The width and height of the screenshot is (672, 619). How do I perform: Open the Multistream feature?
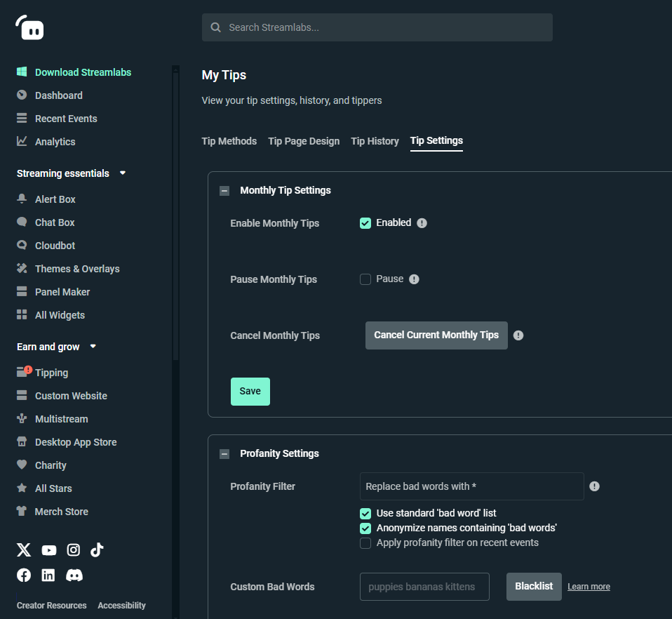point(60,418)
